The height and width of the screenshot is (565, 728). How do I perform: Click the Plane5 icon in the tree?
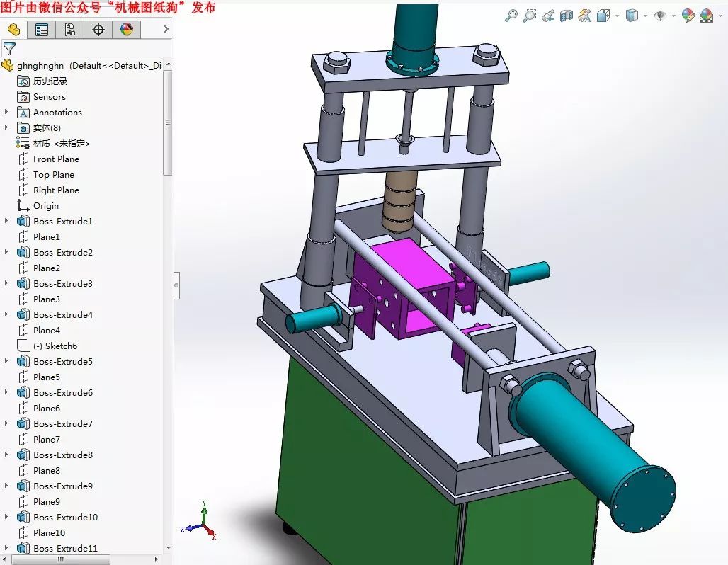23,377
